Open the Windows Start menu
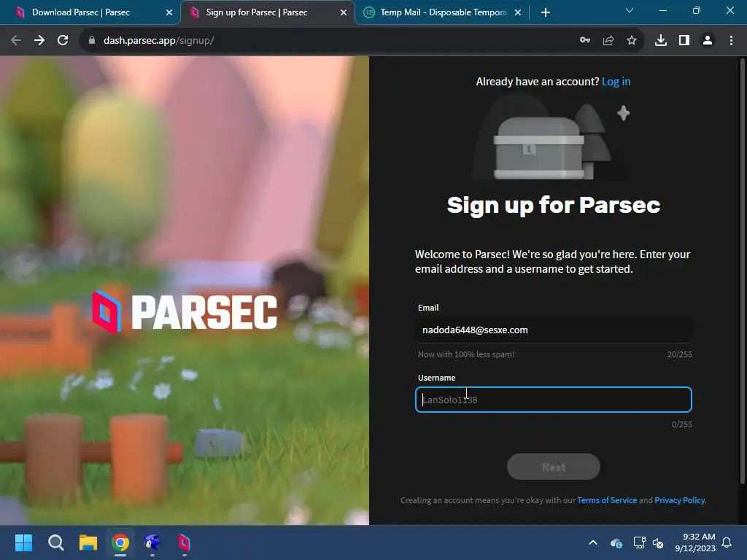The image size is (747, 560). (x=23, y=542)
